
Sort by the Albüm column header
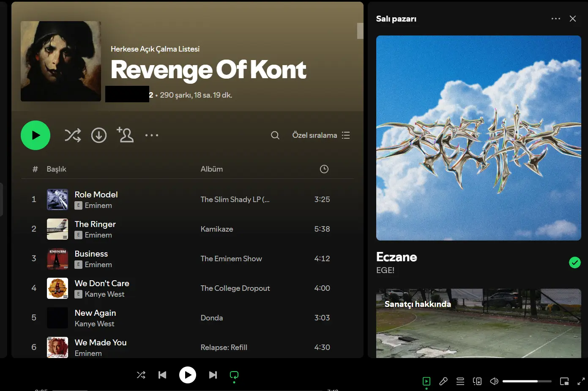coord(212,169)
